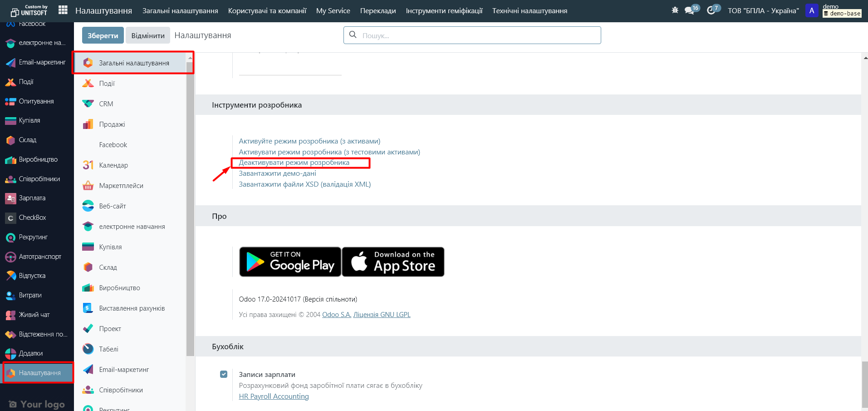This screenshot has height=411, width=868.
Task: Open the Переклади menu
Action: 378,10
